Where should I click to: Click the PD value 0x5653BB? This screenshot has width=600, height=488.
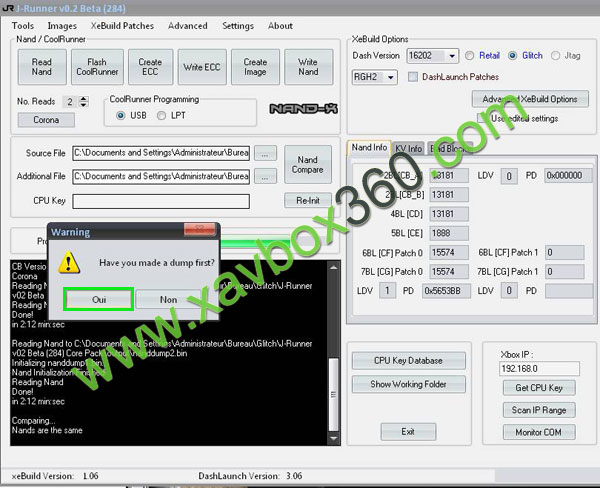446,291
